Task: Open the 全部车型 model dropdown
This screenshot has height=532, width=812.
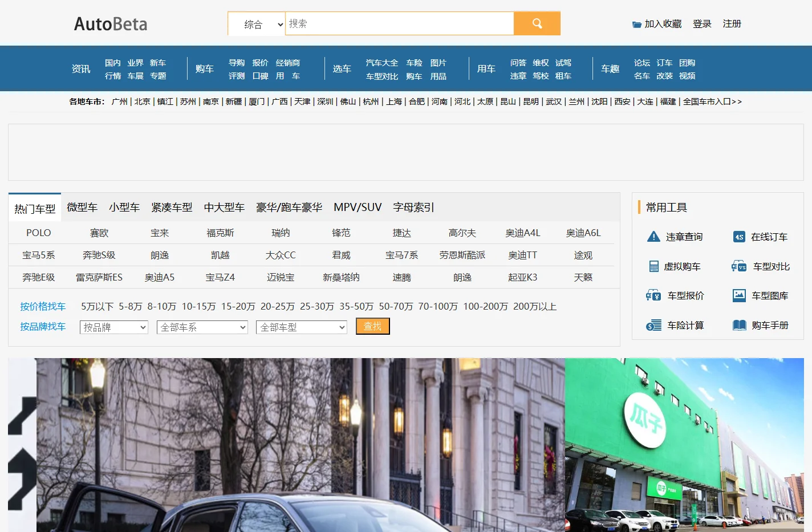Action: pos(302,327)
